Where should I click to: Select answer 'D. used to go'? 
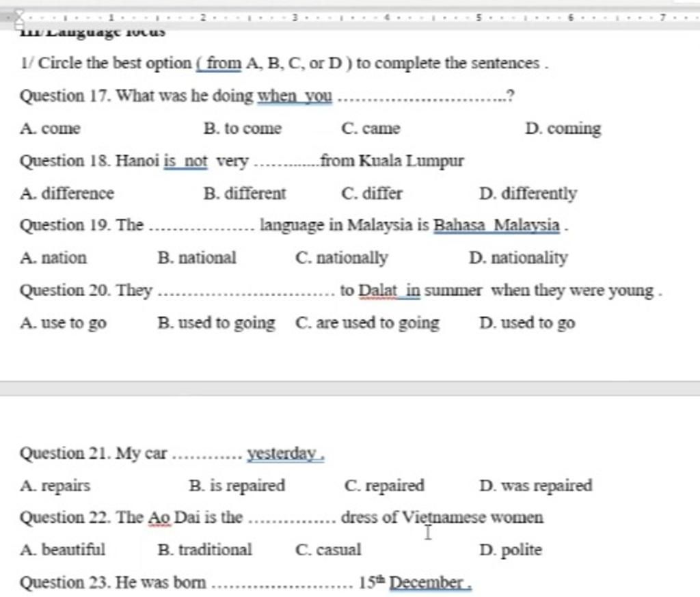[x=527, y=323]
